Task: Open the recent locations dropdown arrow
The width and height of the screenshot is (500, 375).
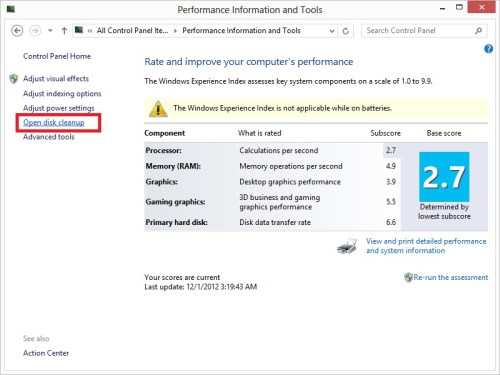Action: click(50, 31)
